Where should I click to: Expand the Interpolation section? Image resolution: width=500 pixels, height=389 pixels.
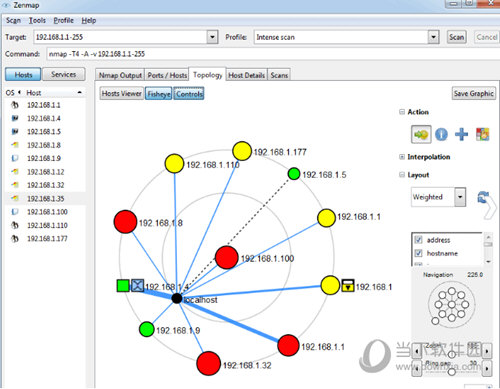click(402, 157)
